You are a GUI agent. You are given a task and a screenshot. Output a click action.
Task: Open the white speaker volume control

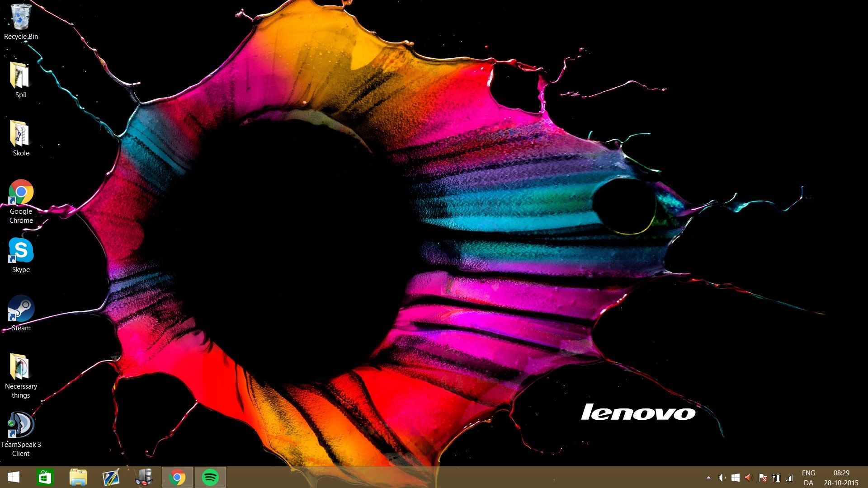click(x=722, y=478)
